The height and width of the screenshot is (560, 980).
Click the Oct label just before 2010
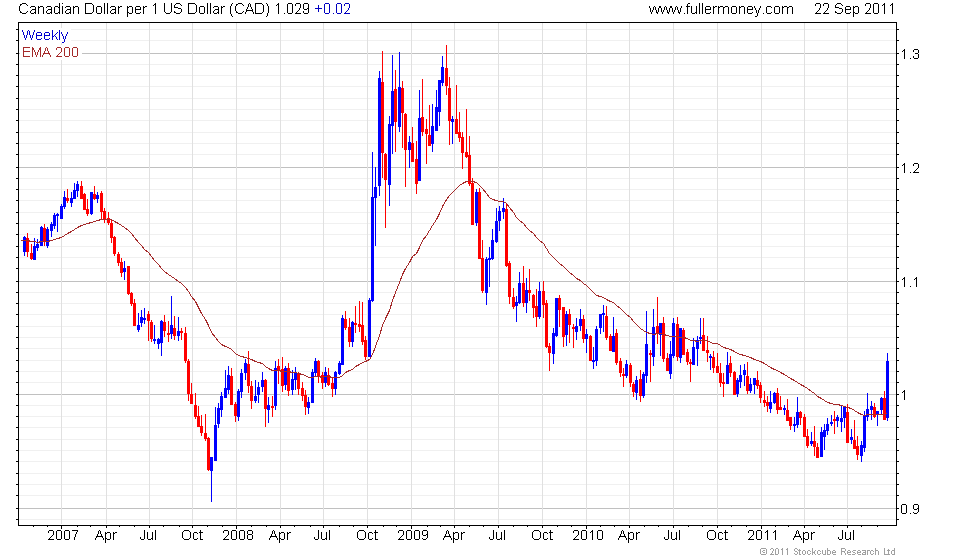coord(542,536)
